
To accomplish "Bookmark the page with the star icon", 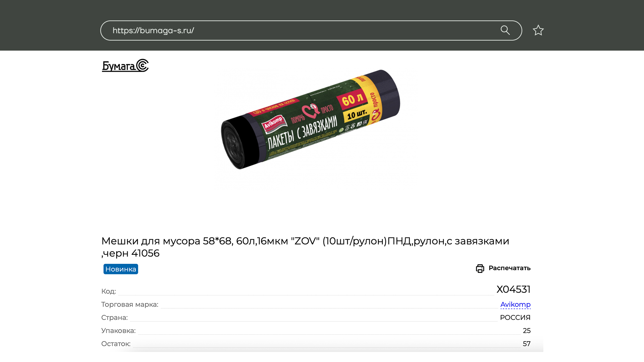I will [x=538, y=30].
